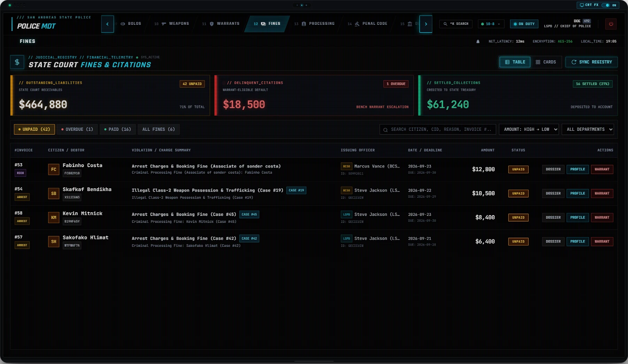This screenshot has width=628, height=364.
Task: Toggle the CRT FX switch
Action: point(606,5)
